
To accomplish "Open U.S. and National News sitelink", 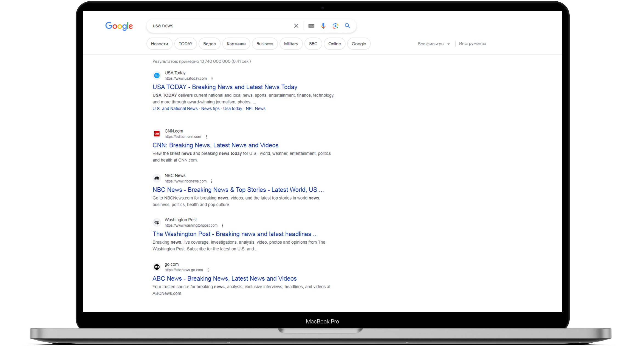I will pyautogui.click(x=175, y=109).
